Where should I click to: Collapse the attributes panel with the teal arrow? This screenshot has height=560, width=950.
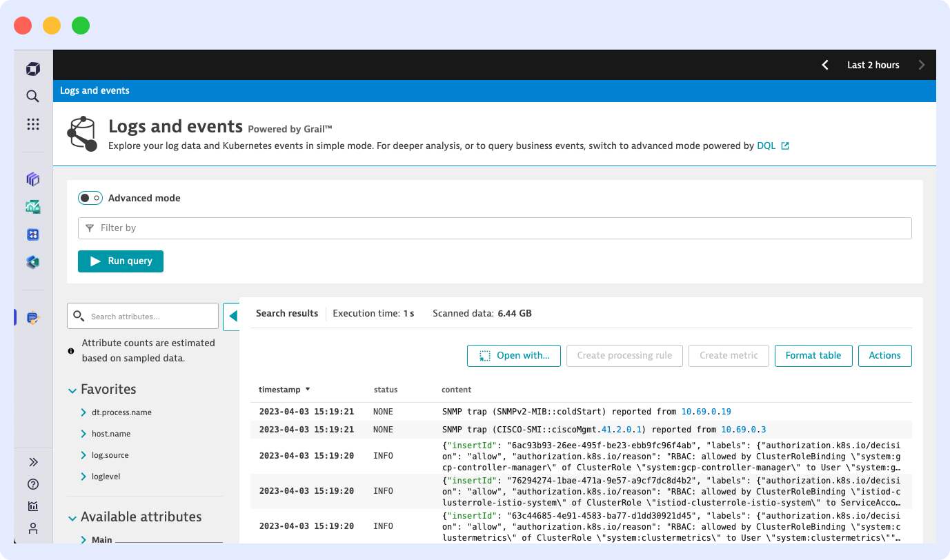[234, 316]
